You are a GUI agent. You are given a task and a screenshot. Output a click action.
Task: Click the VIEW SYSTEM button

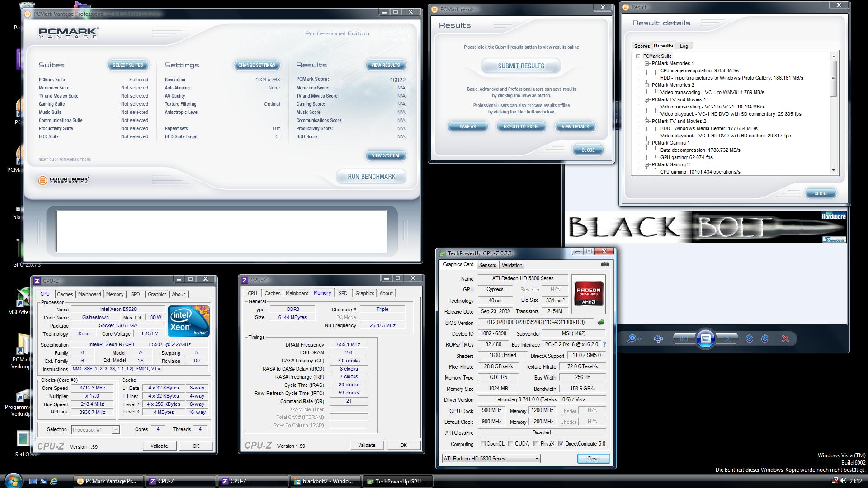[386, 155]
